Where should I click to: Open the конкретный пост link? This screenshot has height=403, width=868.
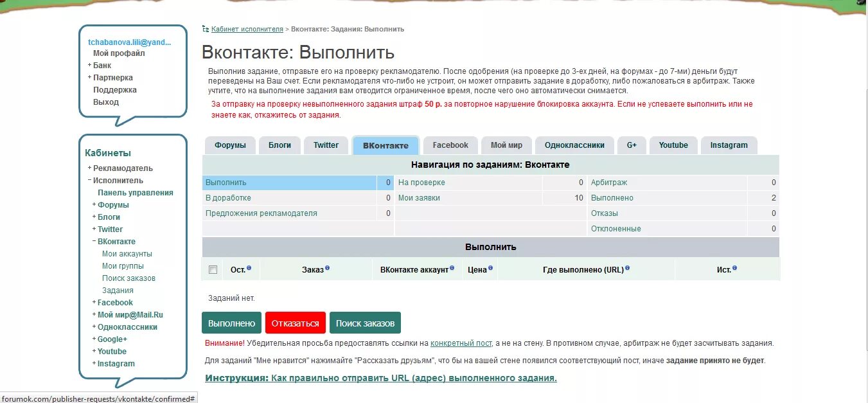[461, 343]
